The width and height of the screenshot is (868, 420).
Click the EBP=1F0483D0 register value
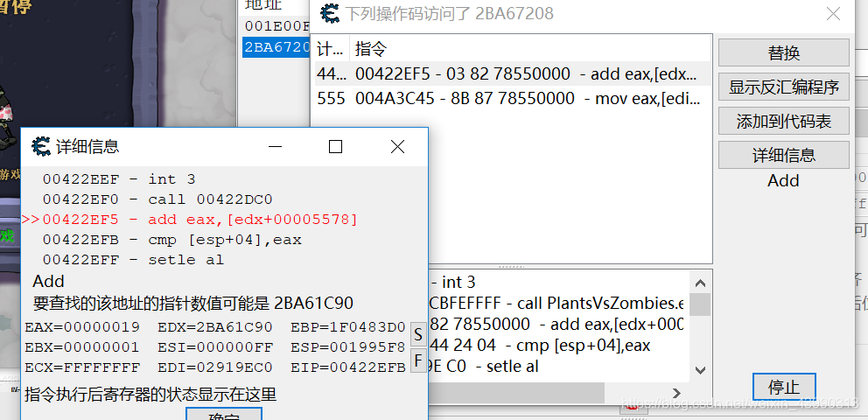348,327
